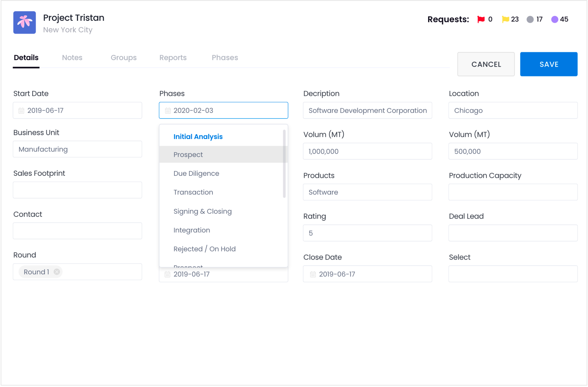Remove the Round 1 tag
The image size is (588, 387).
(x=57, y=272)
